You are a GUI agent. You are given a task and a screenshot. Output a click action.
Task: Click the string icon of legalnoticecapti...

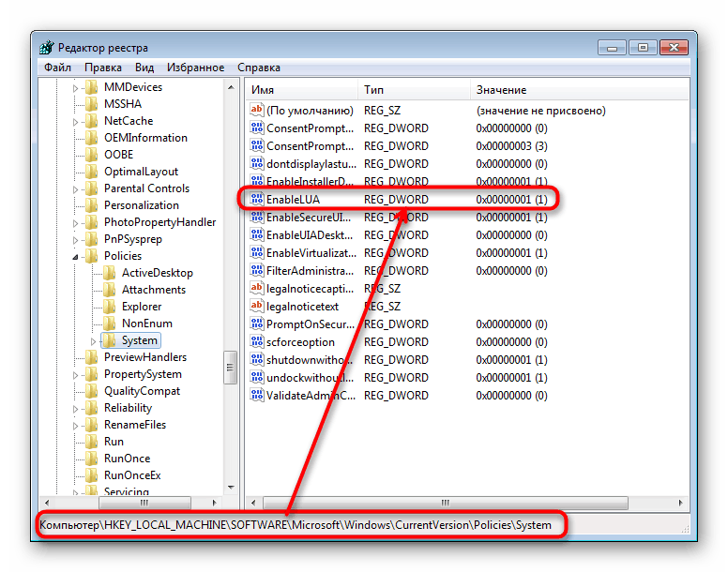[x=257, y=288]
